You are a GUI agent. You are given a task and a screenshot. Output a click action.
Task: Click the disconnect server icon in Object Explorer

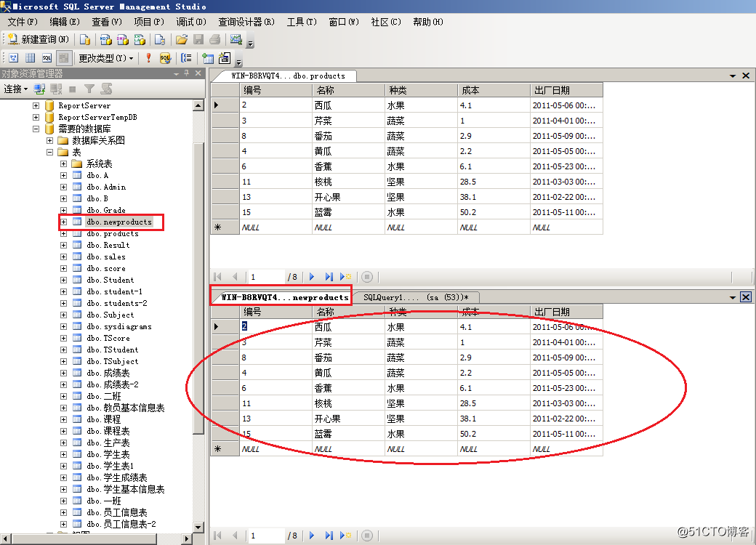pyautogui.click(x=57, y=89)
